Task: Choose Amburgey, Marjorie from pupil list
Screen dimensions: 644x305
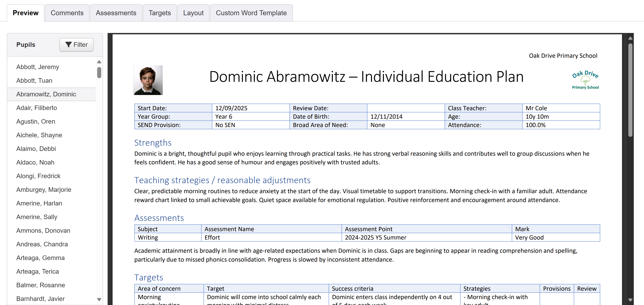Action: (x=44, y=190)
